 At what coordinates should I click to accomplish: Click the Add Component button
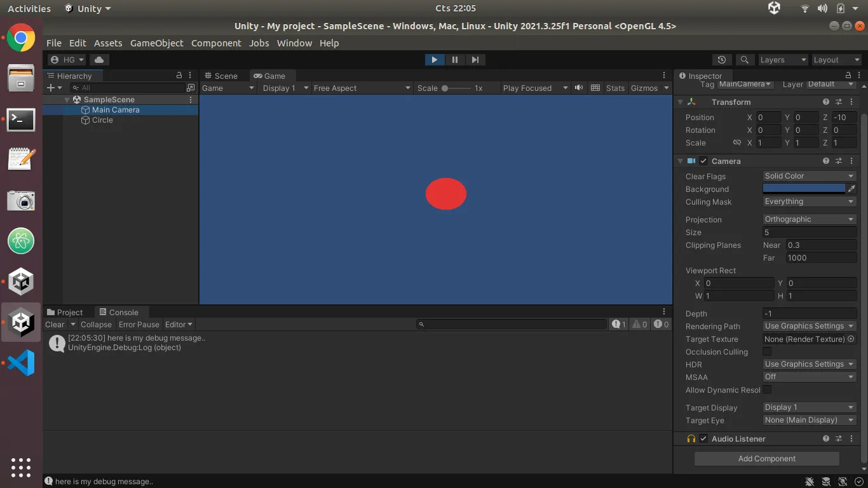766,458
